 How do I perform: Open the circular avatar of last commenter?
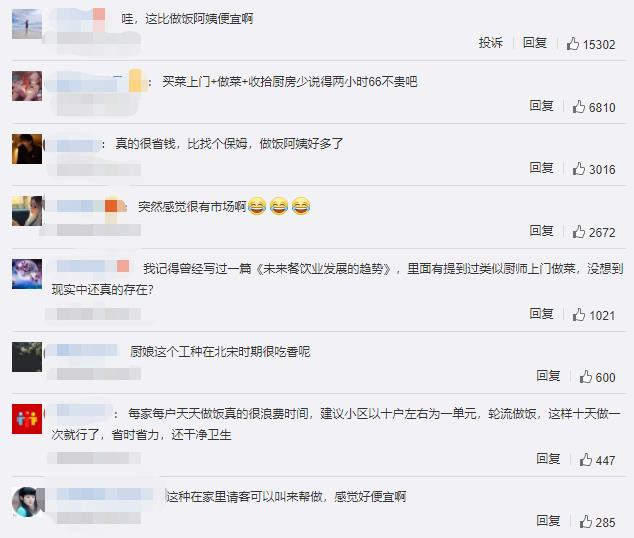click(x=27, y=502)
